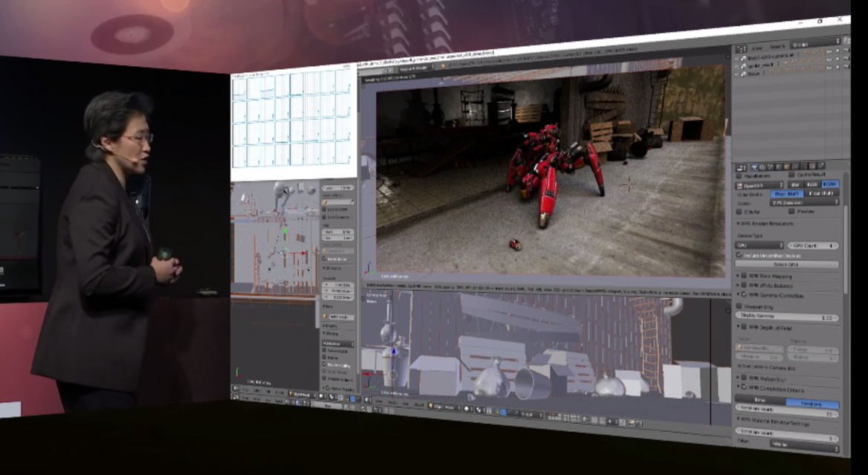
Task: Toggle visibility eye of the bottom outliner row
Action: [829, 67]
